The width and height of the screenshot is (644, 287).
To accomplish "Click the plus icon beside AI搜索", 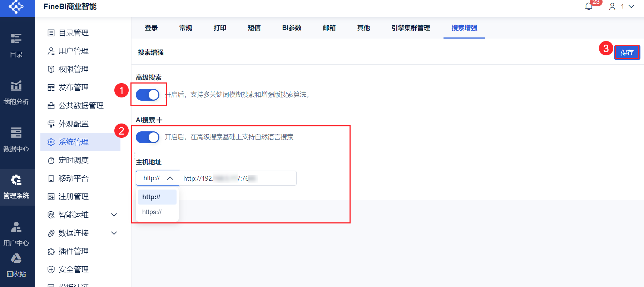I will 159,120.
